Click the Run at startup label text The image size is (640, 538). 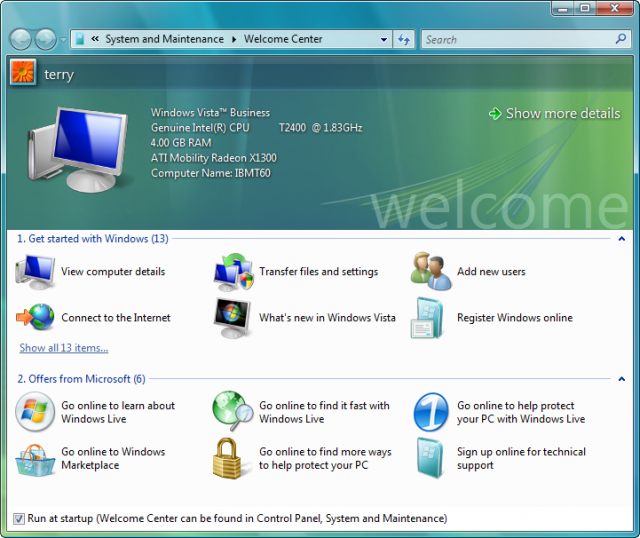[x=237, y=519]
